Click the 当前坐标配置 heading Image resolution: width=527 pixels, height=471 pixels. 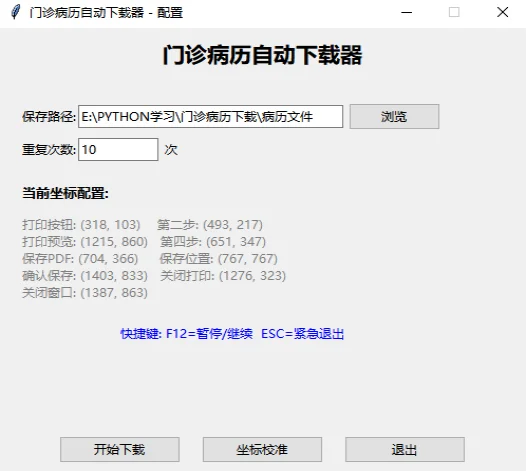pyautogui.click(x=66, y=193)
